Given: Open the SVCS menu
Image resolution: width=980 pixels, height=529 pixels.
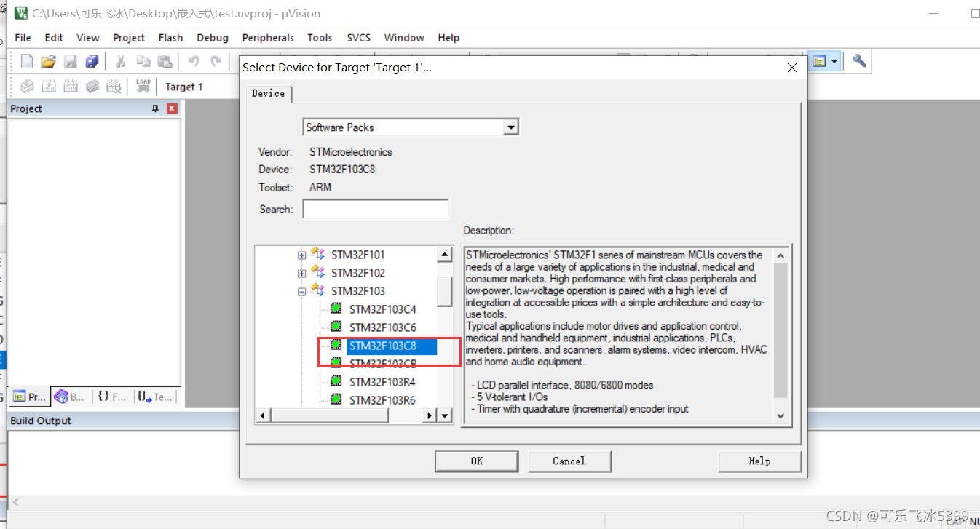Looking at the screenshot, I should (359, 38).
